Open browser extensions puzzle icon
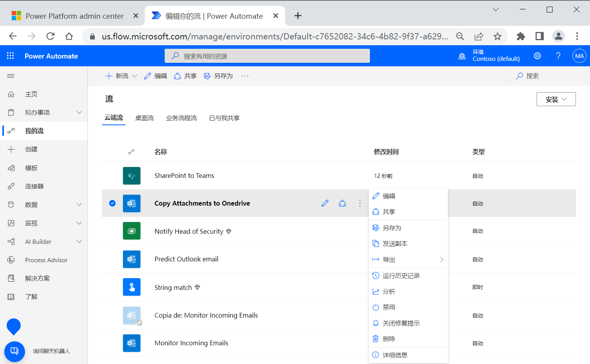The image size is (590, 364). click(521, 36)
